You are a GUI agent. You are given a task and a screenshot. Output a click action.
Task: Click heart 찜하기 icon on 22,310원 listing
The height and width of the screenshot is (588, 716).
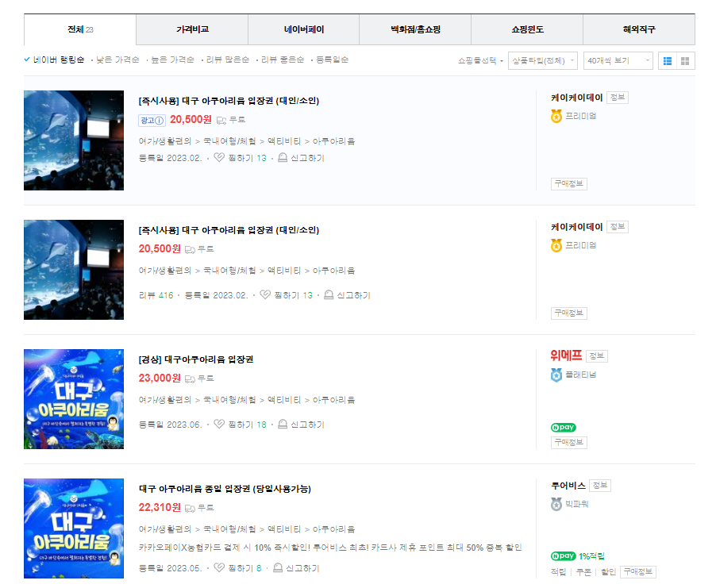tap(219, 567)
